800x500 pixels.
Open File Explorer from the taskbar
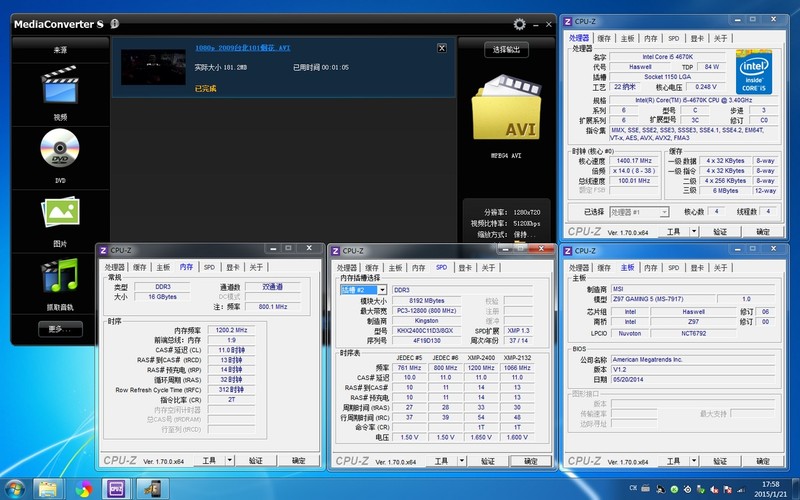click(48, 489)
